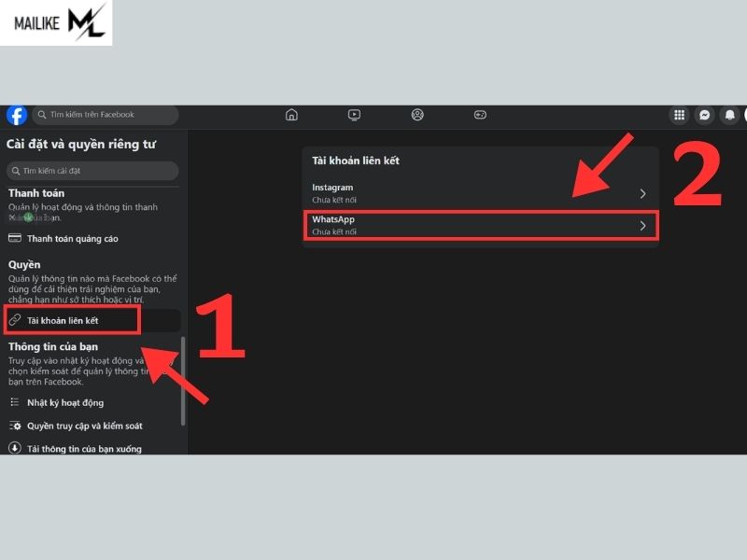747x560 pixels.
Task: Open Nhật ký hoạt động
Action: pyautogui.click(x=65, y=403)
